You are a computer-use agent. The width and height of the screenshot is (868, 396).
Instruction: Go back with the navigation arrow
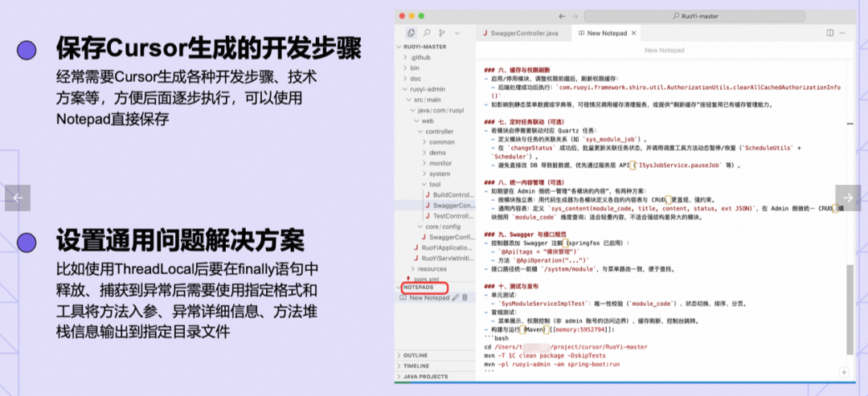pyautogui.click(x=563, y=17)
